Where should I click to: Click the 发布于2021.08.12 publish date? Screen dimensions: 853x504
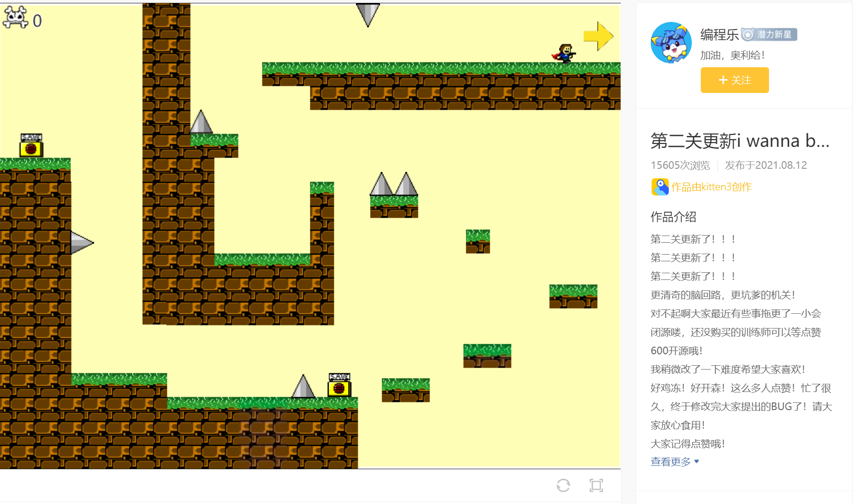tap(766, 165)
